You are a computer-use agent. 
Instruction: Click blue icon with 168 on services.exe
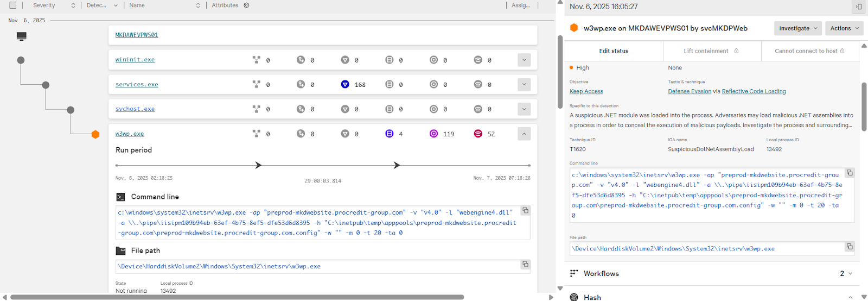coord(345,84)
